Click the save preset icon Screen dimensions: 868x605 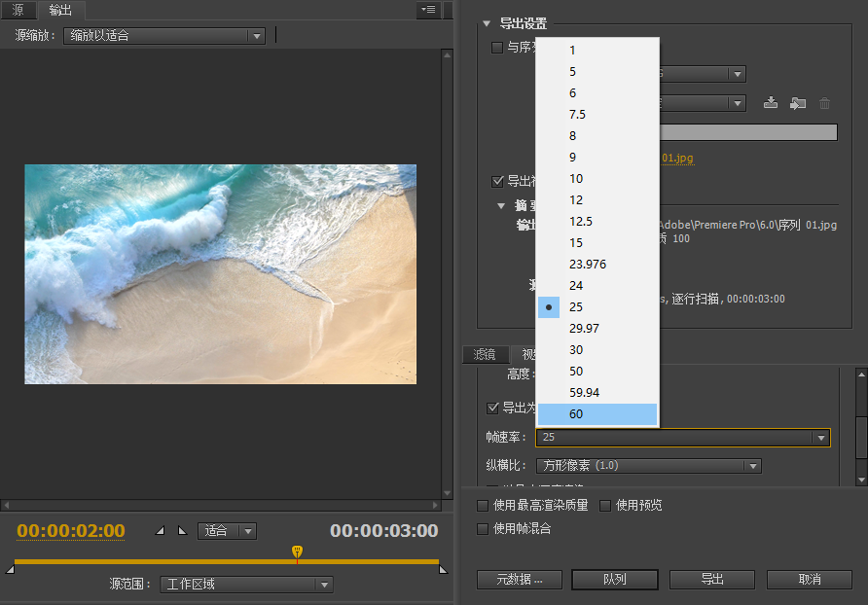point(771,103)
